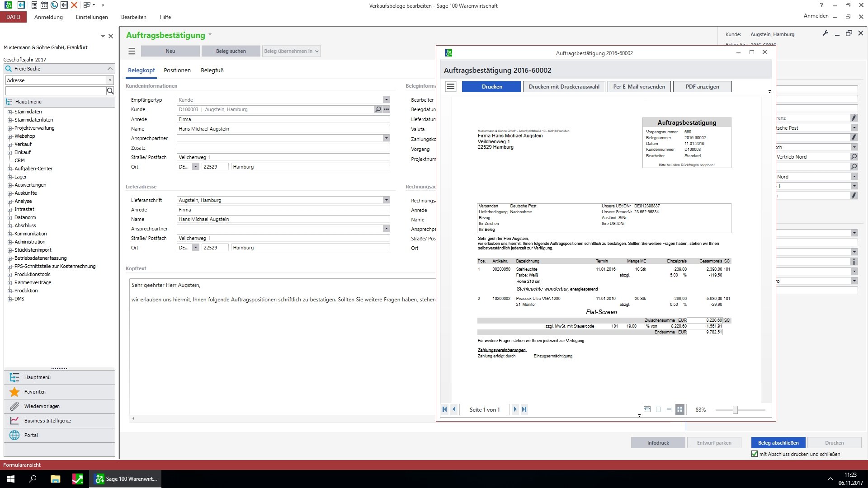Viewport: 868px width, 488px height.
Task: Click the phone icon in quick access toolbar
Action: click(54, 5)
